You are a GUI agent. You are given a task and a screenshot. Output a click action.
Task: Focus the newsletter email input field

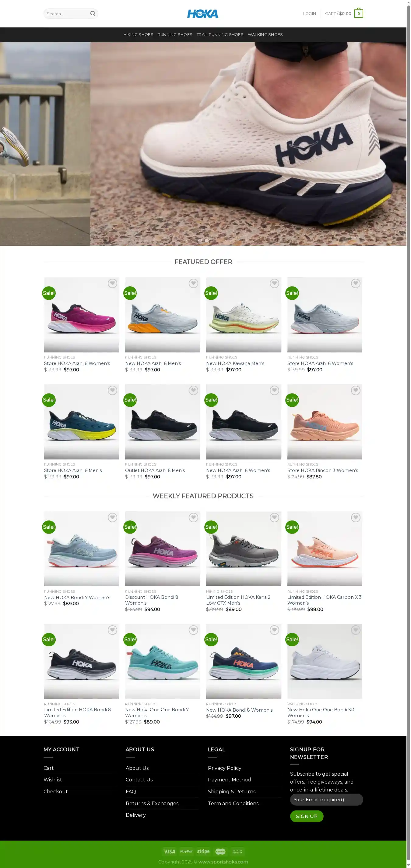(x=326, y=799)
